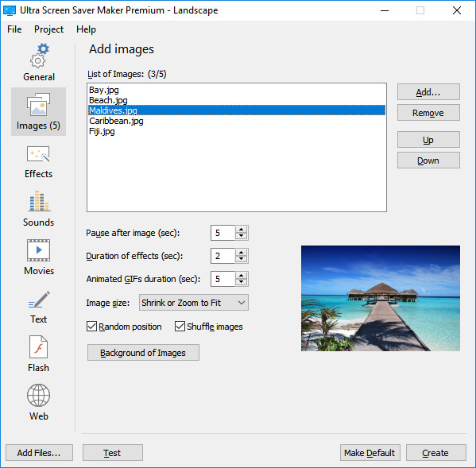
Task: Open the Movies section
Action: (x=39, y=257)
